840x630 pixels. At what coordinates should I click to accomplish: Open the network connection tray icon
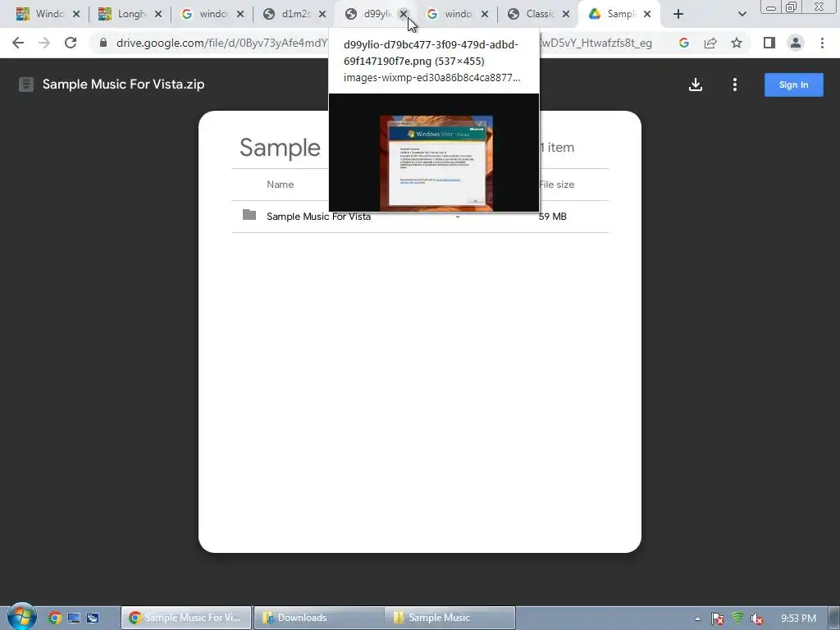[x=737, y=618]
